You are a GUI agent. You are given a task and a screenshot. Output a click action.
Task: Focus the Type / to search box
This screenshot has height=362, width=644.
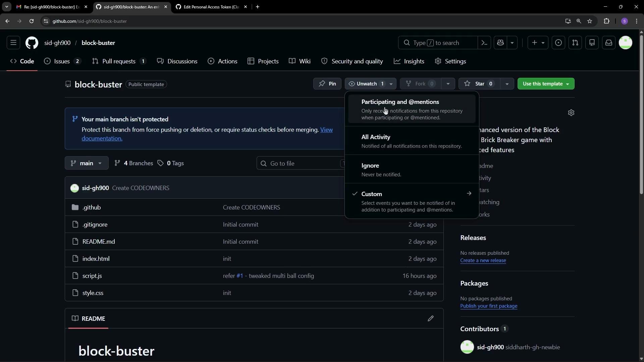pyautogui.click(x=438, y=43)
